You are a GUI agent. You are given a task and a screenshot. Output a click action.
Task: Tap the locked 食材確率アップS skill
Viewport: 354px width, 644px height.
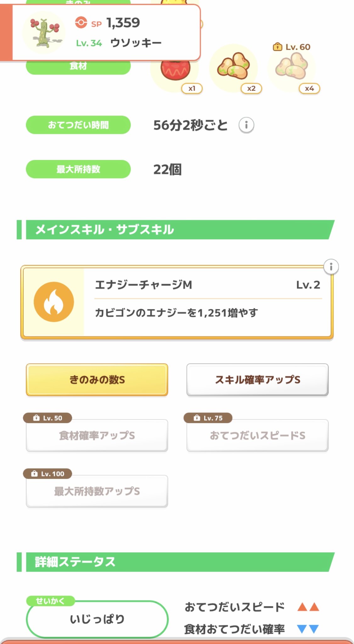tap(97, 435)
